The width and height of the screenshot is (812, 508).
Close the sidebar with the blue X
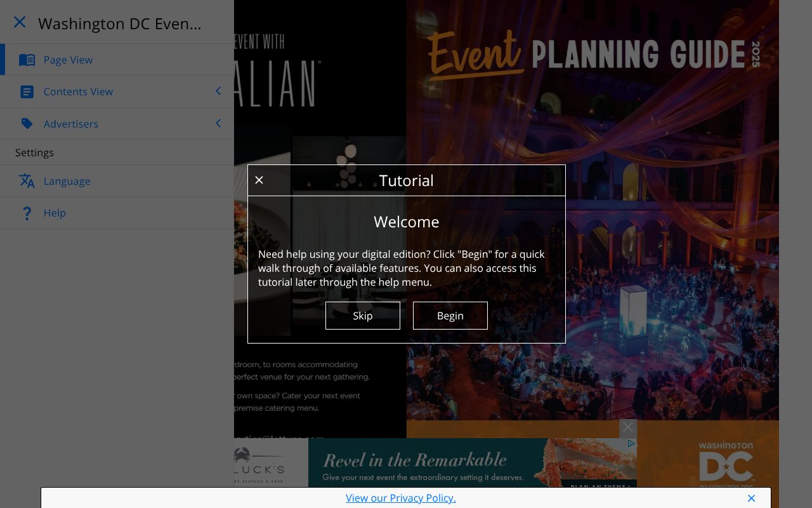point(20,22)
